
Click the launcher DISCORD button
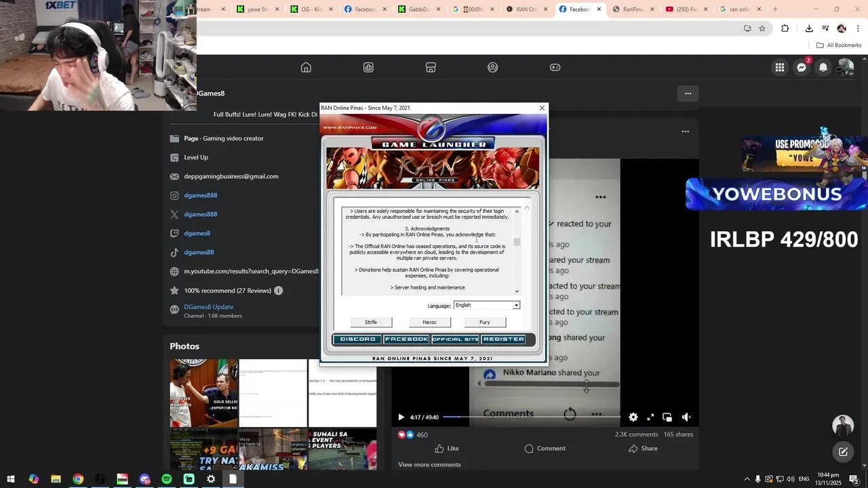[x=357, y=339]
